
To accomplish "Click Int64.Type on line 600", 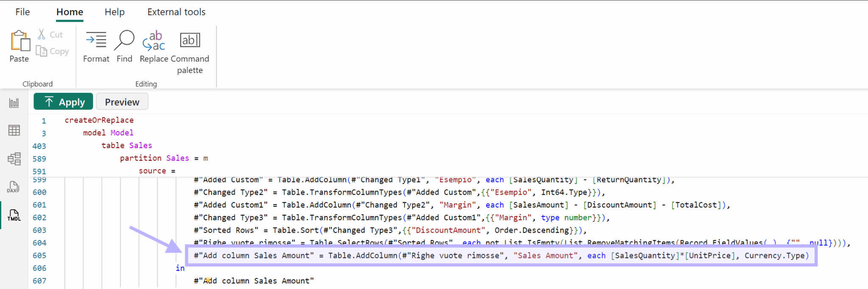I will (x=565, y=192).
